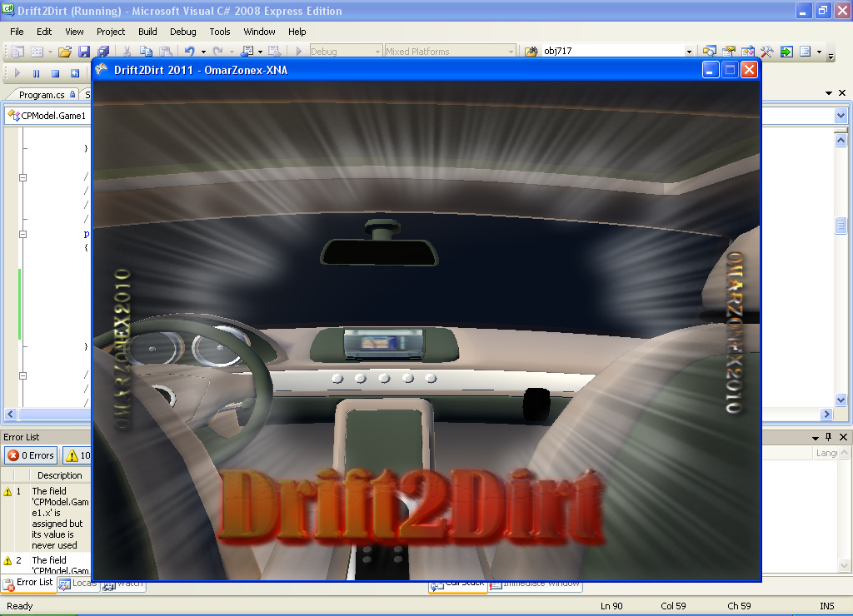Open the Add New Item dropdown arrow
The width and height of the screenshot is (853, 616).
coord(50,52)
